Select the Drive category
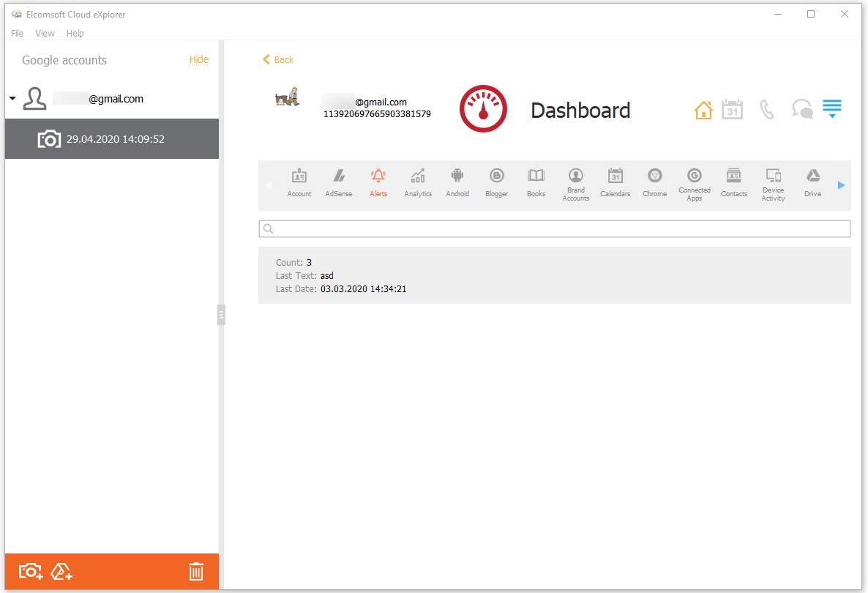Image resolution: width=868 pixels, height=593 pixels. point(812,183)
